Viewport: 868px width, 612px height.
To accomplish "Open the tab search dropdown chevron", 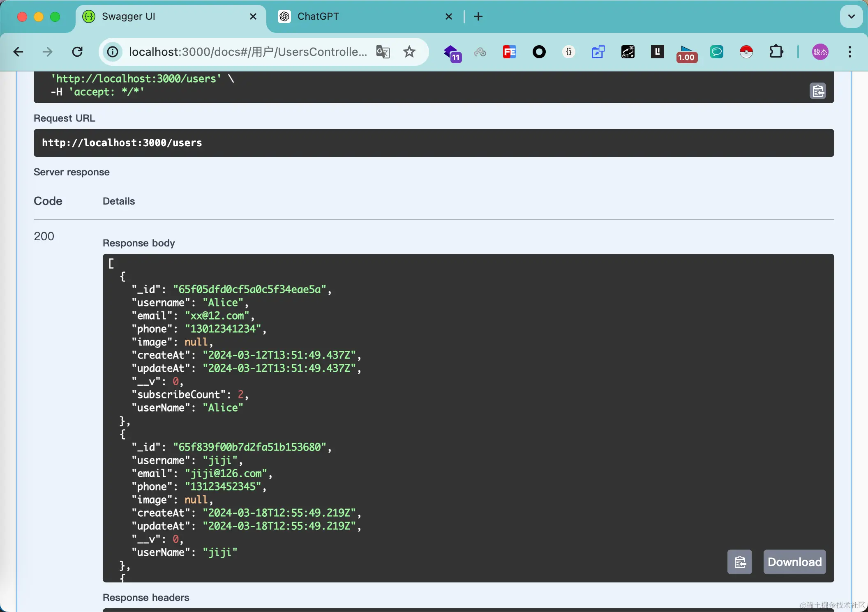I will point(851,16).
